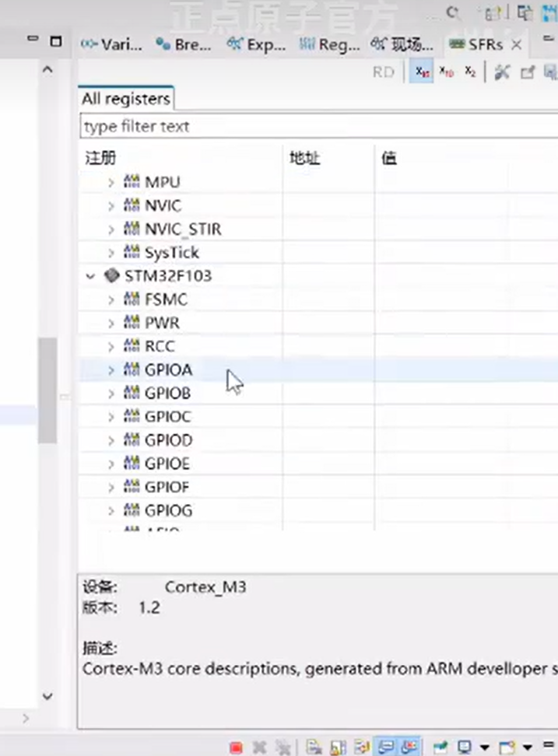Open SFR settings tools icon
The height and width of the screenshot is (756, 558).
[x=502, y=72]
